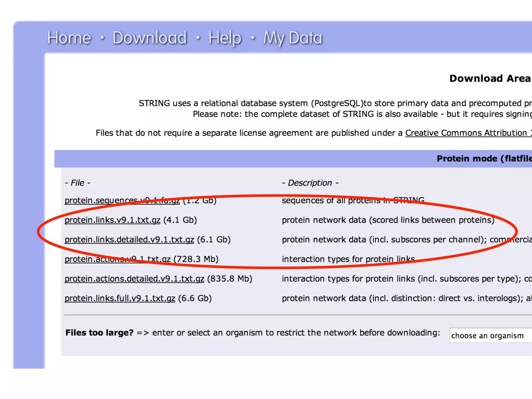Open the My Data menu item
Image resolution: width=532 pixels, height=399 pixels.
tap(293, 38)
